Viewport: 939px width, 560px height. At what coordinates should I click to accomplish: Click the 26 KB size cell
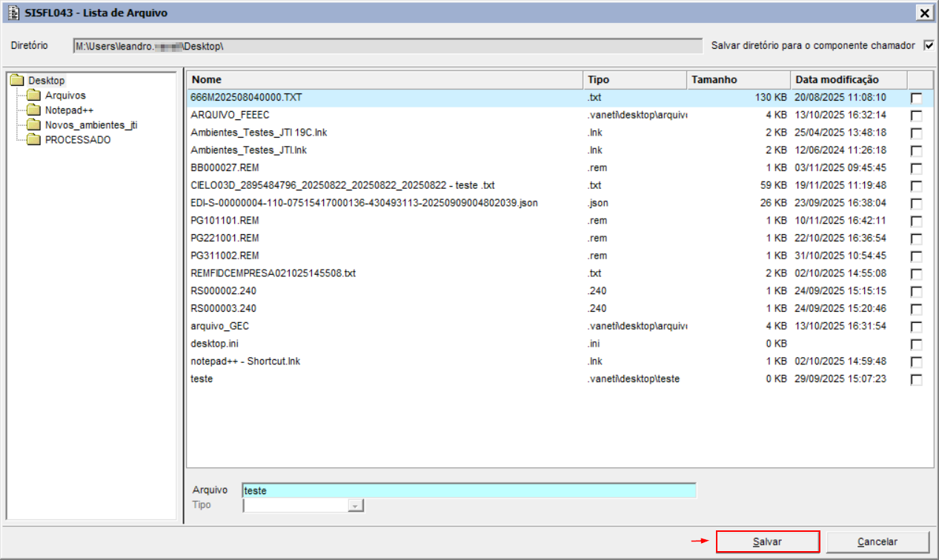pyautogui.click(x=774, y=203)
